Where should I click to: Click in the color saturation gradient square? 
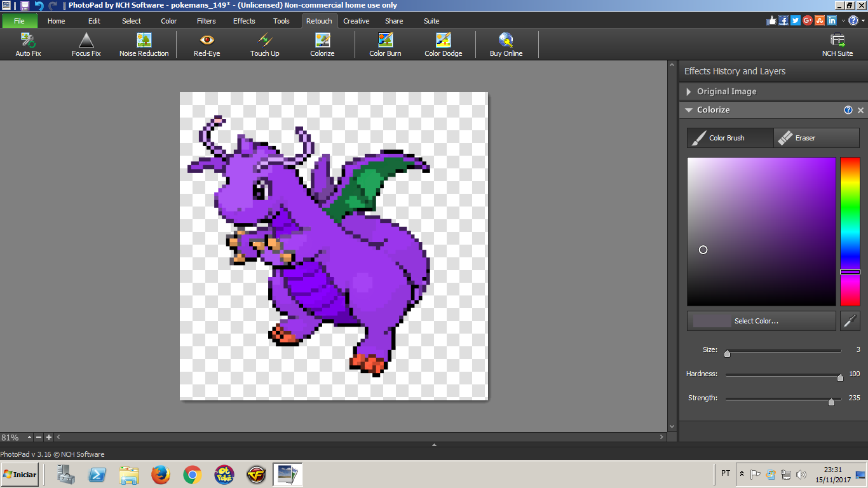[x=761, y=231]
